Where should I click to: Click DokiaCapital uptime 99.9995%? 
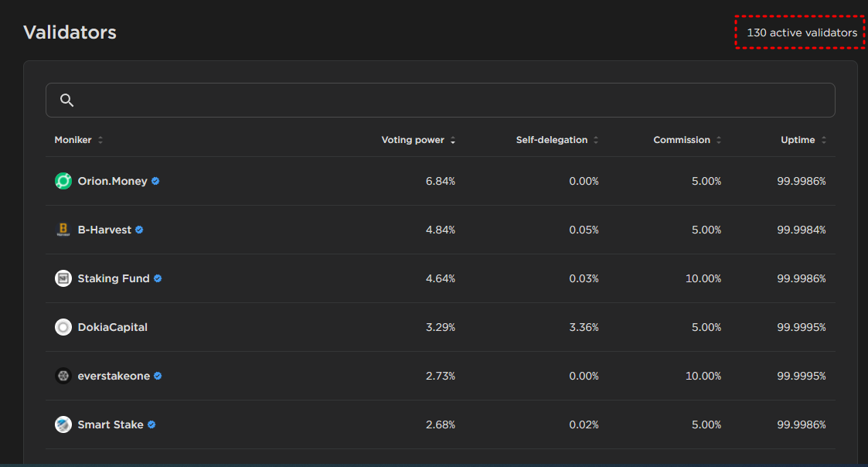(802, 327)
